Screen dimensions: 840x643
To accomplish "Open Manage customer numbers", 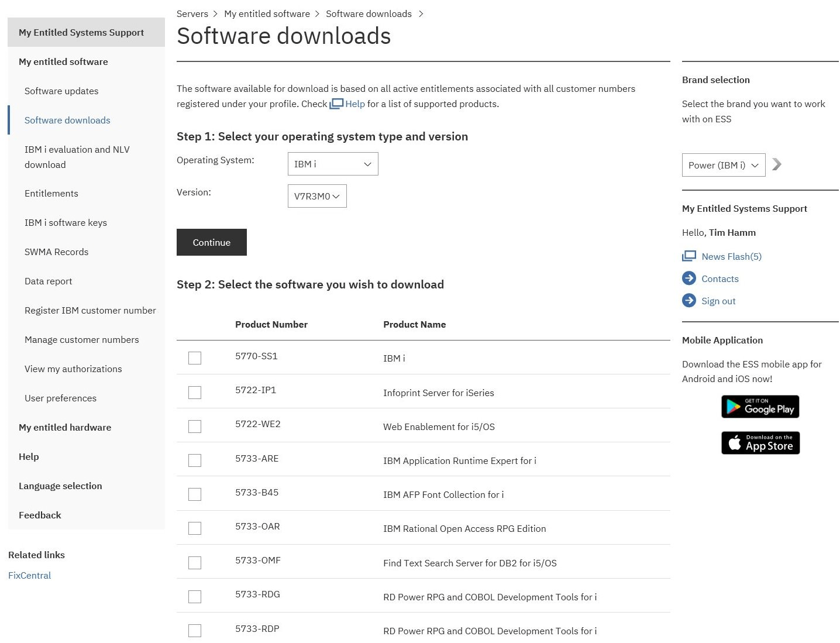I will (82, 339).
